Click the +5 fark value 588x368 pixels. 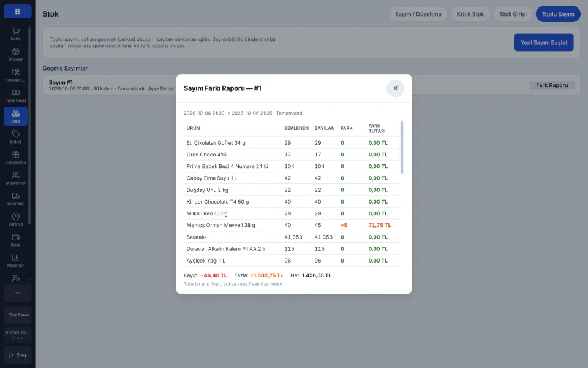(344, 225)
